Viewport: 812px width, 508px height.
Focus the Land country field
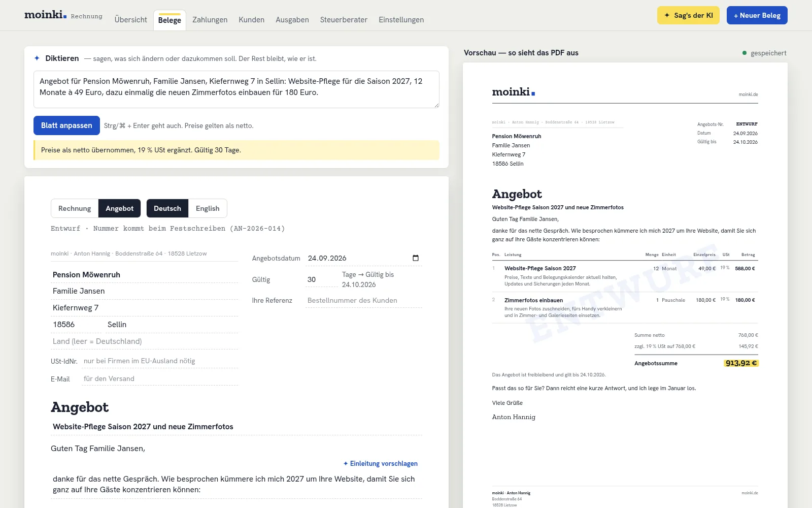pos(145,341)
